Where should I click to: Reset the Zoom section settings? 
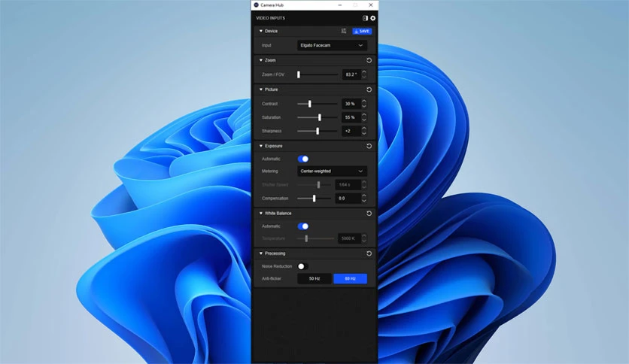[x=369, y=60]
